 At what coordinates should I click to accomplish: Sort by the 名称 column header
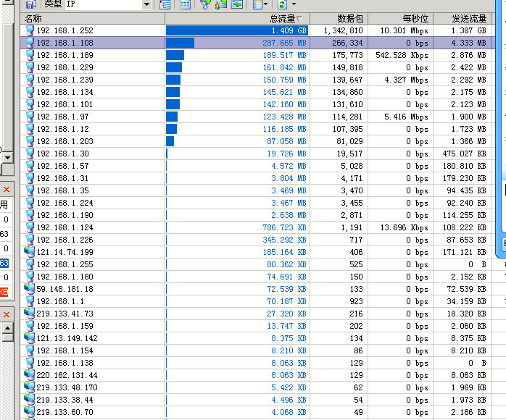coord(94,18)
